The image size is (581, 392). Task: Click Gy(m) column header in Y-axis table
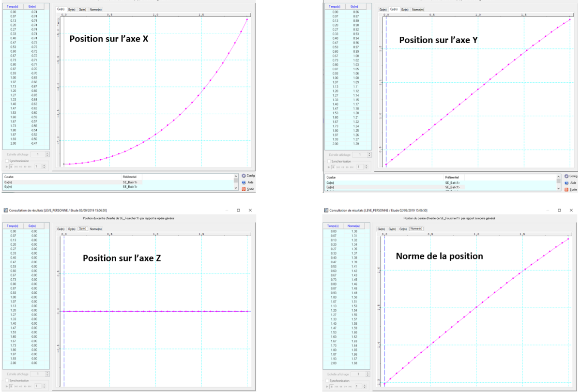355,6
